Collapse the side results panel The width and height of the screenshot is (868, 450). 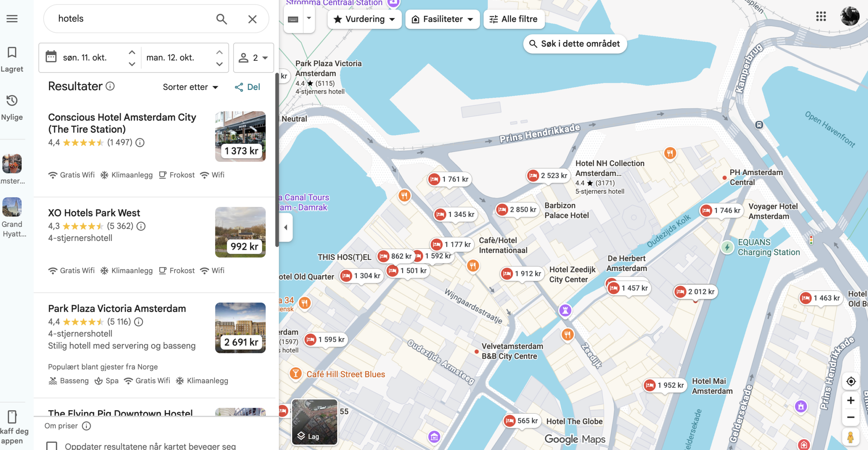[x=286, y=227]
